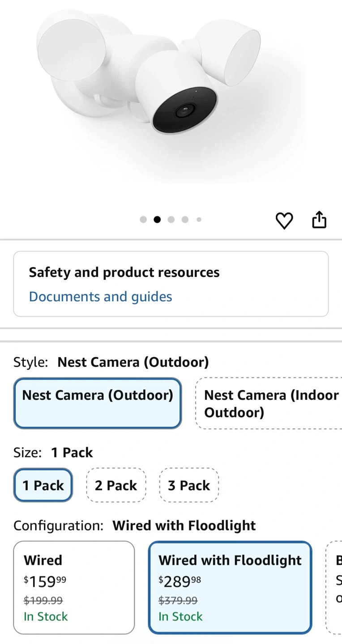
Task: Tap the Wired $199.99 strikethrough price
Action: coord(43,600)
